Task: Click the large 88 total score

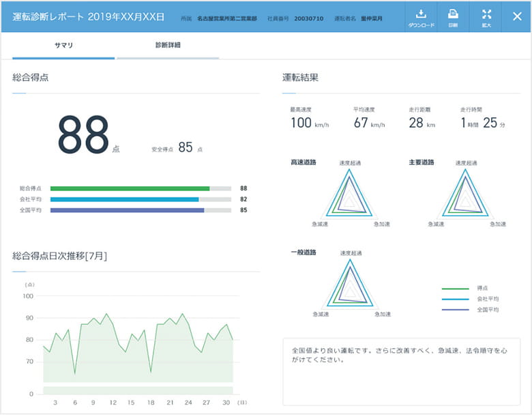Action: [x=83, y=134]
